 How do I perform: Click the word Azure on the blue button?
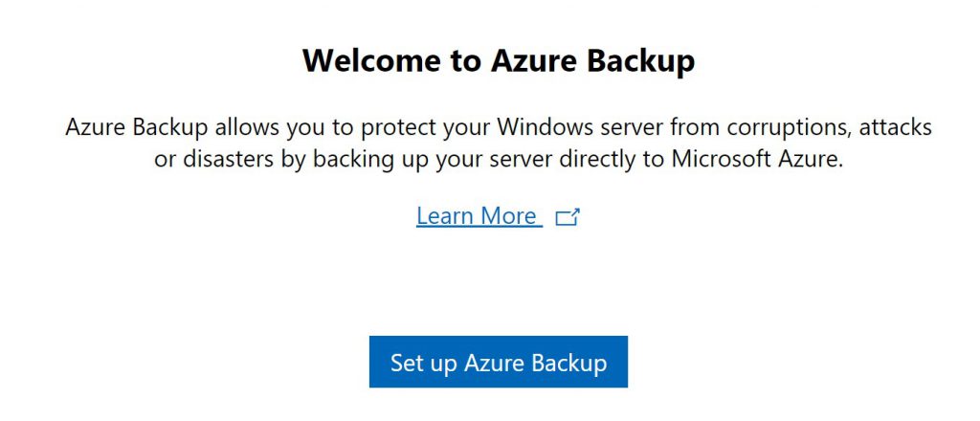click(495, 363)
